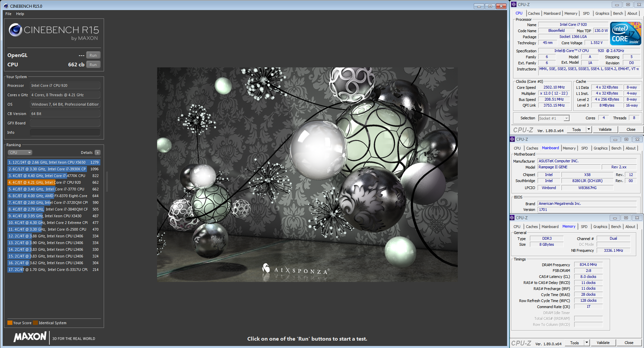Select ranking row Intel Core i7-3930K
This screenshot has width=644, height=348.
click(x=54, y=169)
